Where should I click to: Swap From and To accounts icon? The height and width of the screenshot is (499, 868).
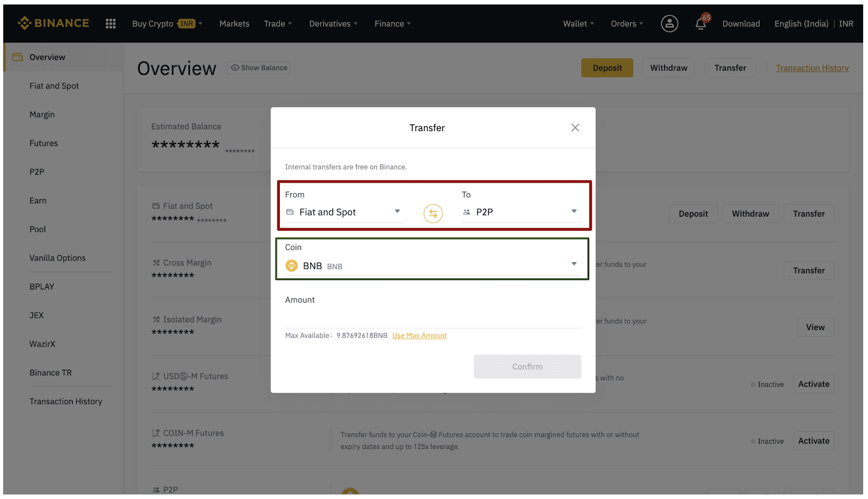click(433, 213)
